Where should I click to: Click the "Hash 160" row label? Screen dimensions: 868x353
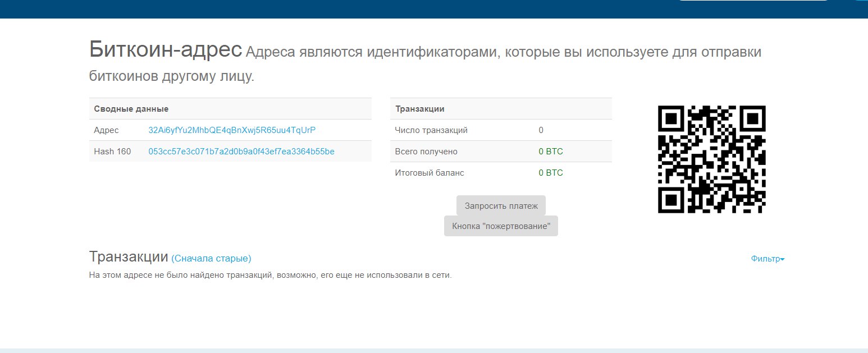[x=112, y=152]
